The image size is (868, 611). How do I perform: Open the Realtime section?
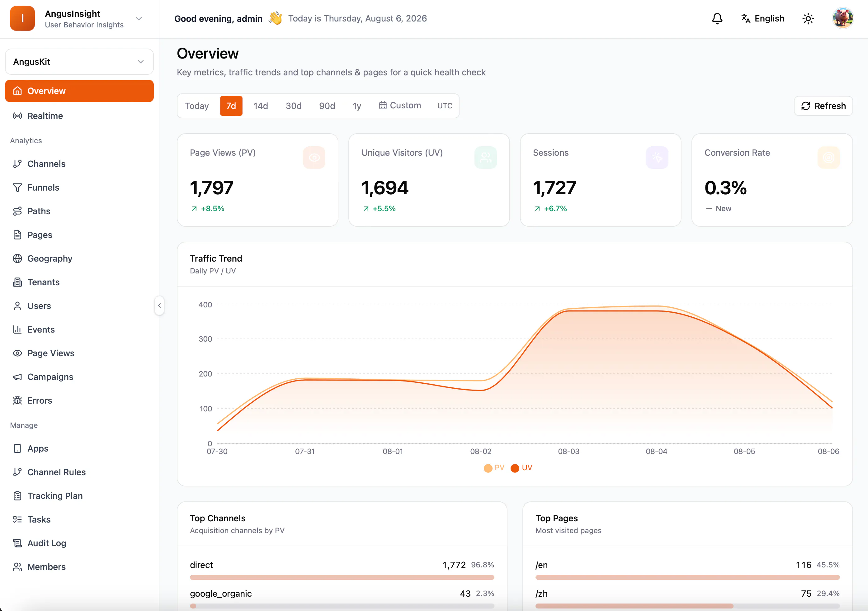[x=79, y=116]
